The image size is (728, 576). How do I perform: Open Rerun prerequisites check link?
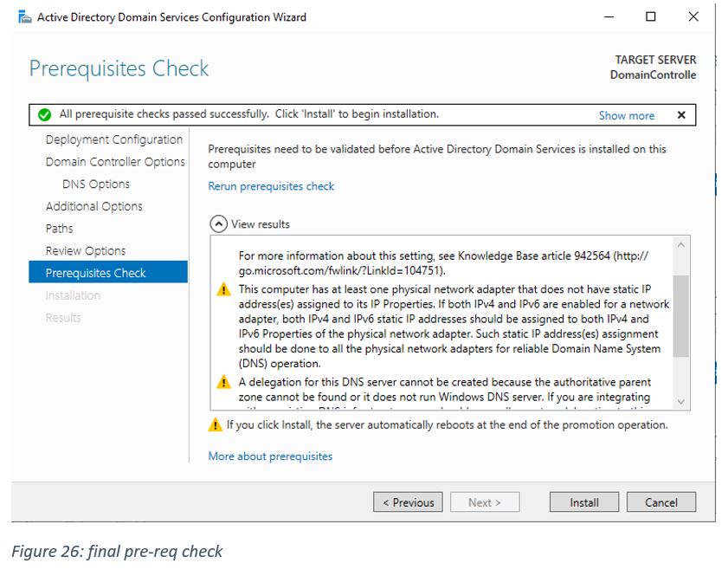[271, 186]
